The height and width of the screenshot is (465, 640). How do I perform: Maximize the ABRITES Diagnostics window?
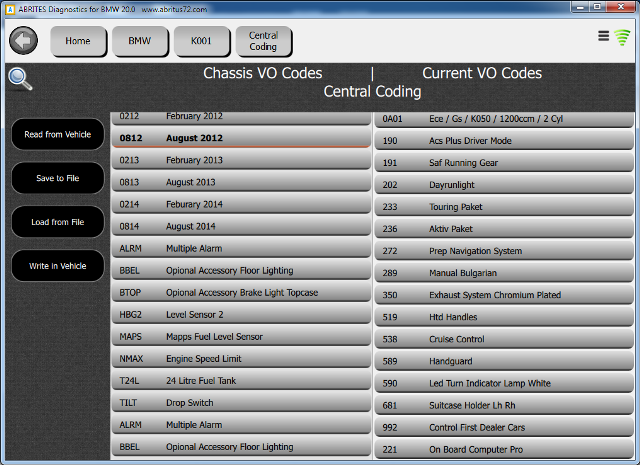tap(598, 7)
